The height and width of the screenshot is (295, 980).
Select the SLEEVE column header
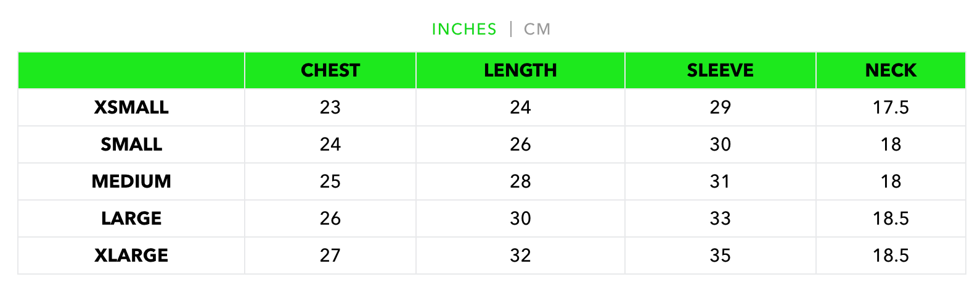pyautogui.click(x=720, y=70)
